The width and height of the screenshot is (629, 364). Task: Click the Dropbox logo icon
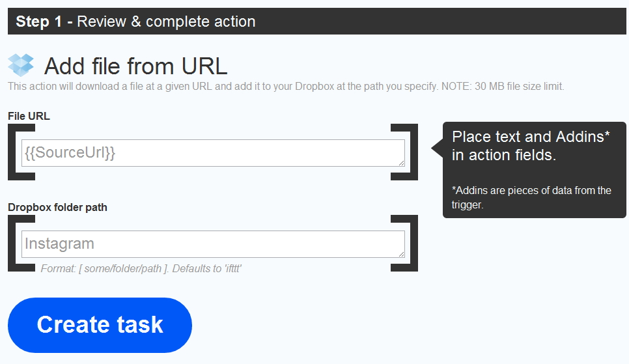tap(21, 64)
